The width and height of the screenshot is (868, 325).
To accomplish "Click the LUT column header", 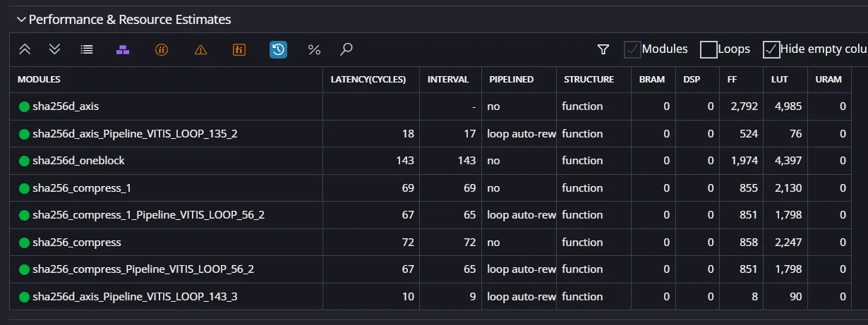I will pos(779,80).
